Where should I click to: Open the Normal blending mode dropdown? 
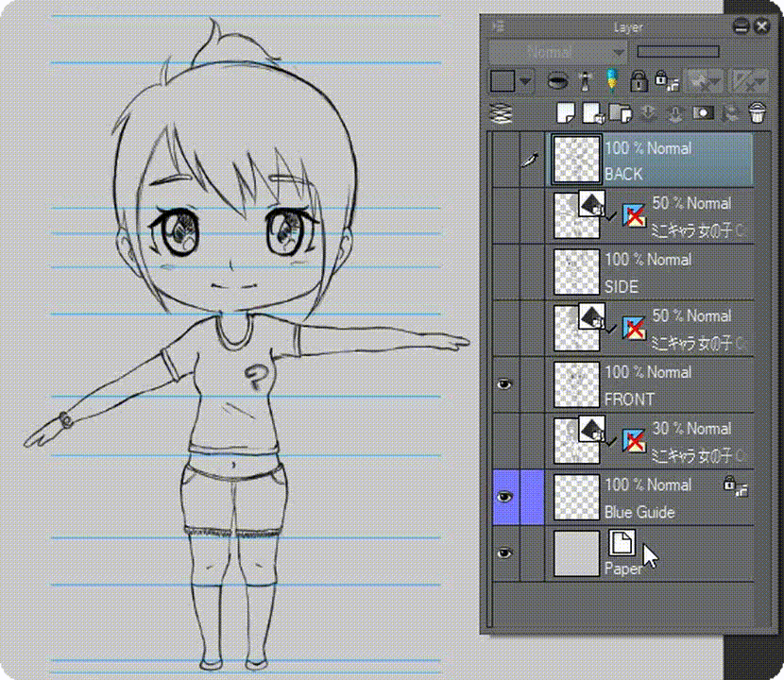pos(558,52)
